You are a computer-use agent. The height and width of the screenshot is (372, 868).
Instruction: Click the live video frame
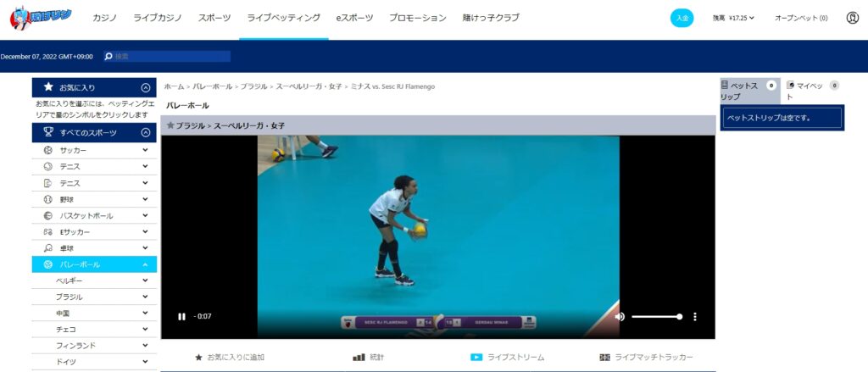[x=438, y=237]
